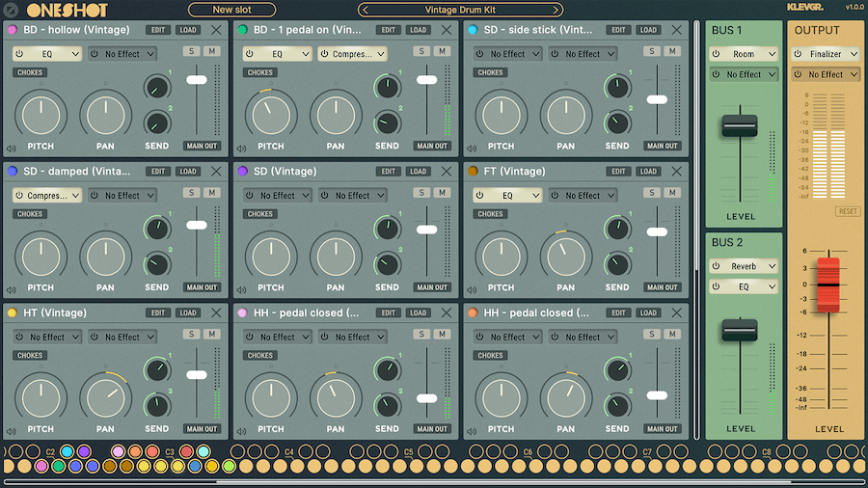
Task: Remove the BD - 1 pedal on slot
Action: click(447, 30)
